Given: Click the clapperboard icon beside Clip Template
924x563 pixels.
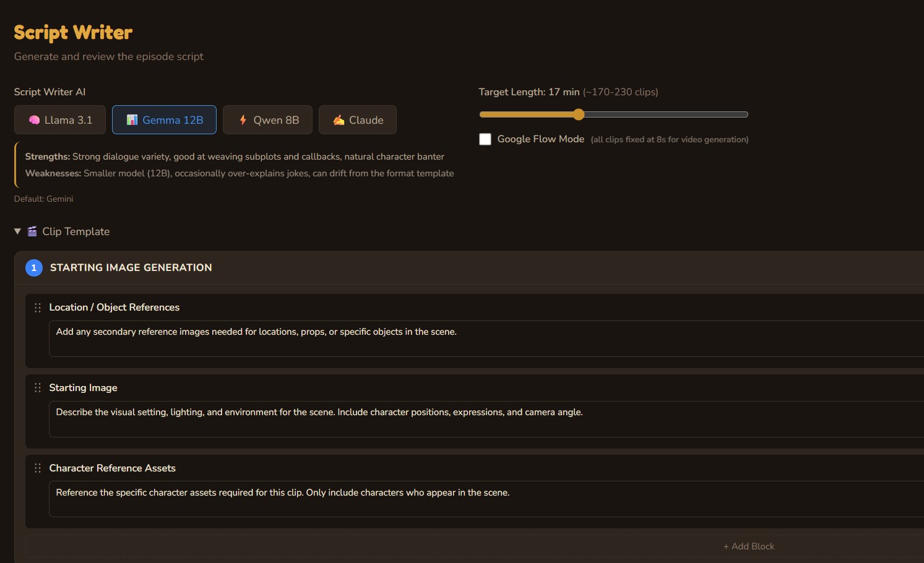Looking at the screenshot, I should (32, 231).
